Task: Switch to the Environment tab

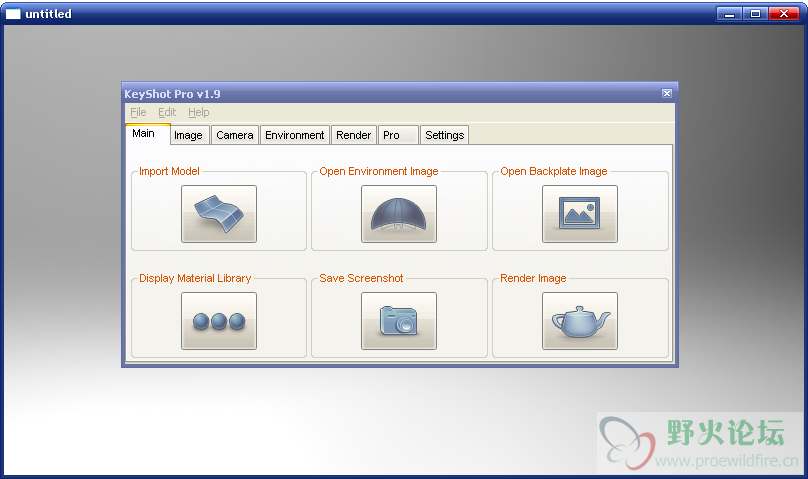Action: pos(295,135)
